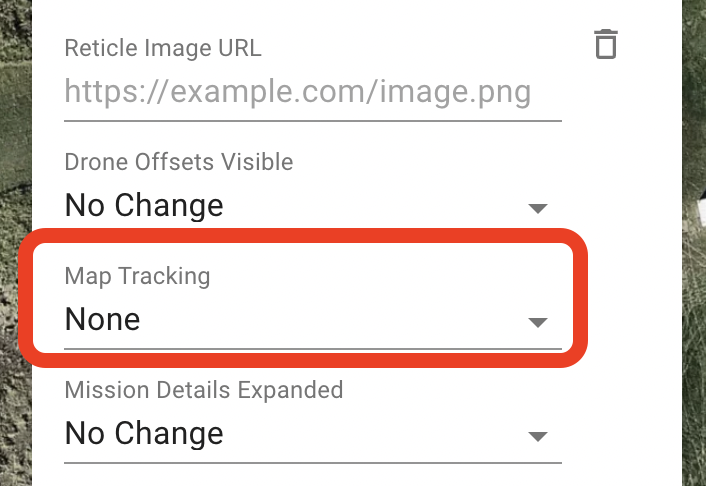
Task: Open the Drone Offsets Visible dropdown
Action: (313, 206)
